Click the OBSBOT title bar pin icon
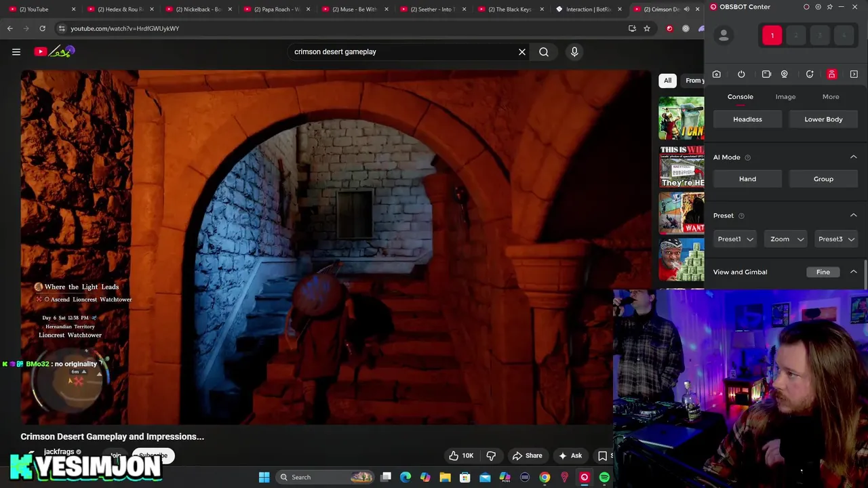 click(829, 7)
